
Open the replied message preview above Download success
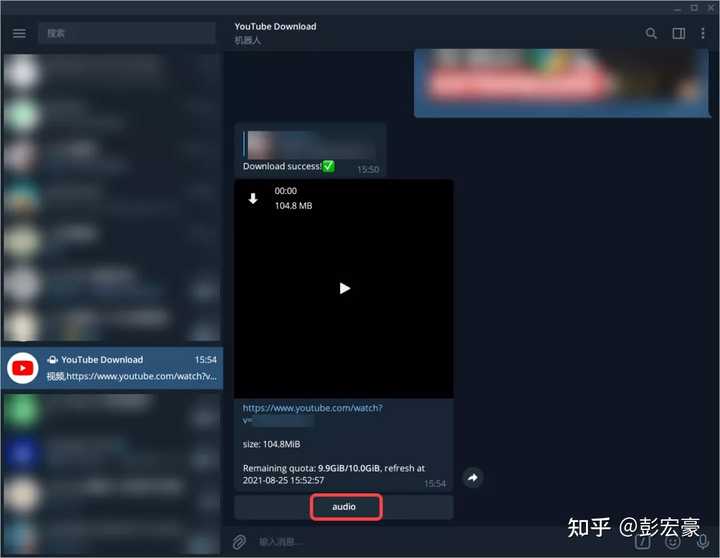click(x=310, y=144)
